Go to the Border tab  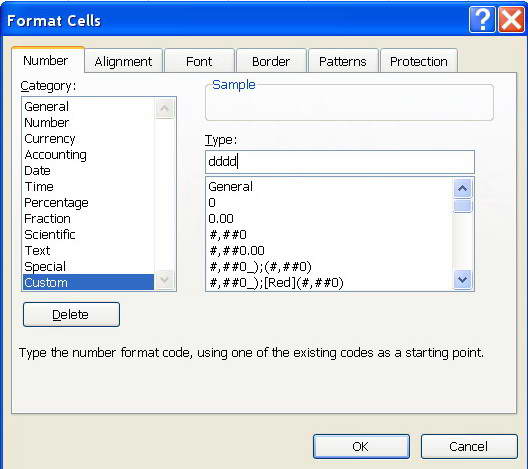(271, 61)
